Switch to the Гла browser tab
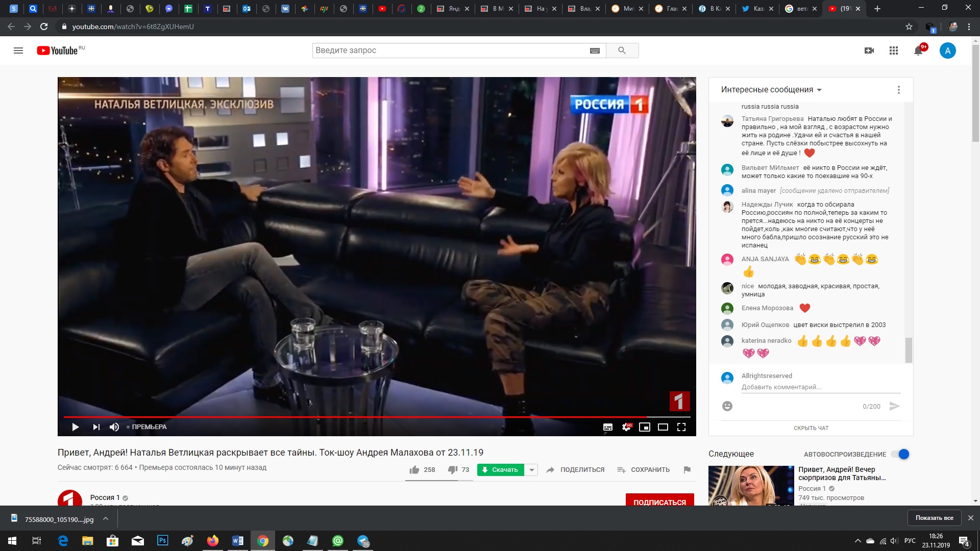This screenshot has width=980, height=551. [670, 9]
